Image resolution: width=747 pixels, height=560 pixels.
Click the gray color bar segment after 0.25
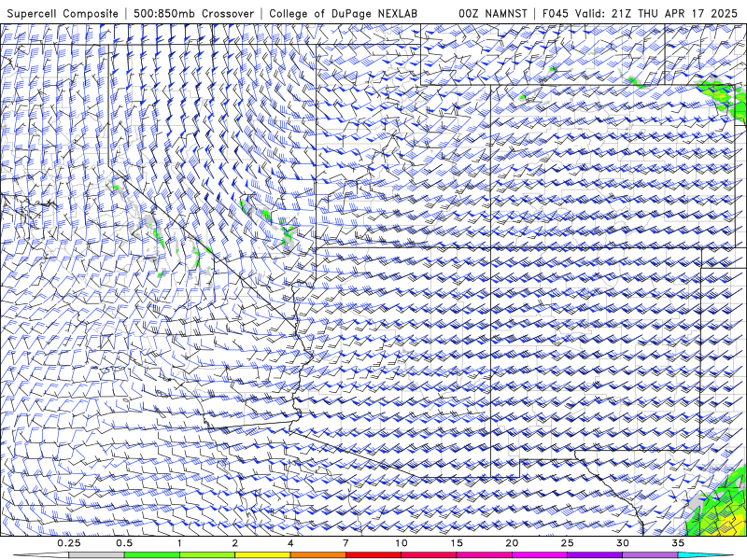[97, 555]
